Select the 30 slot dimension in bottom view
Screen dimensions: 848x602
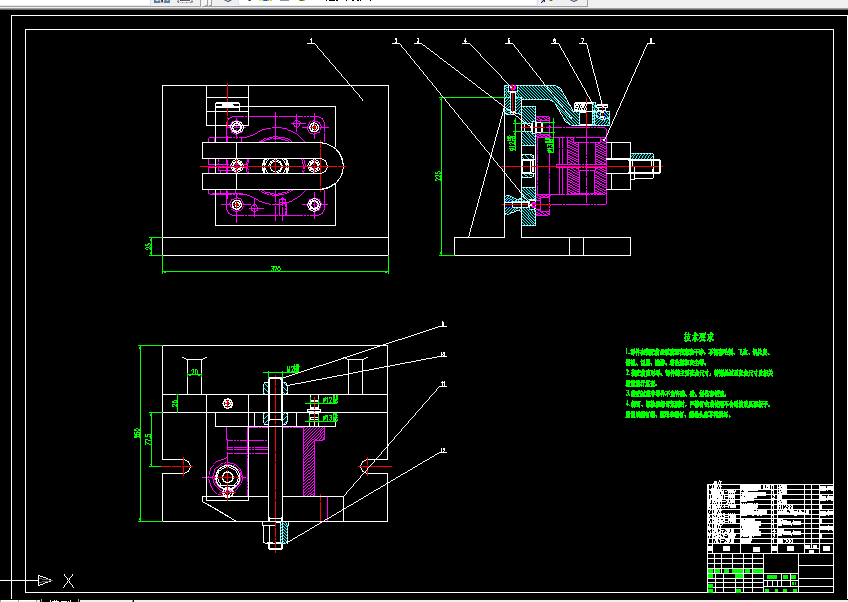pos(195,372)
